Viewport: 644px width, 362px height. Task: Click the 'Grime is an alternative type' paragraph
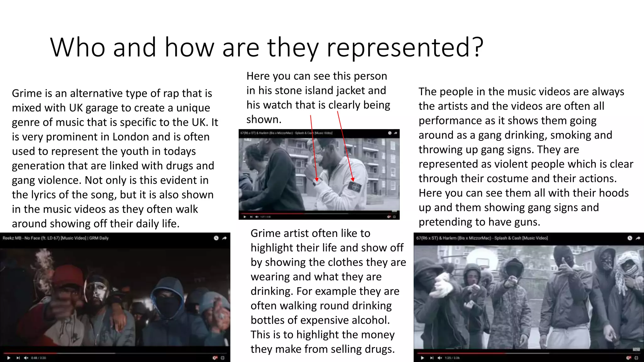point(115,158)
